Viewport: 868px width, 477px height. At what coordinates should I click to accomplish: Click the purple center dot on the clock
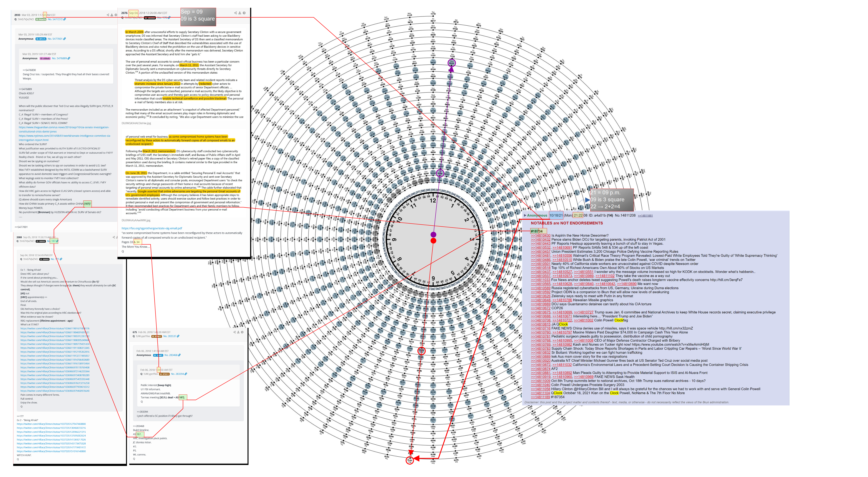[433, 234]
